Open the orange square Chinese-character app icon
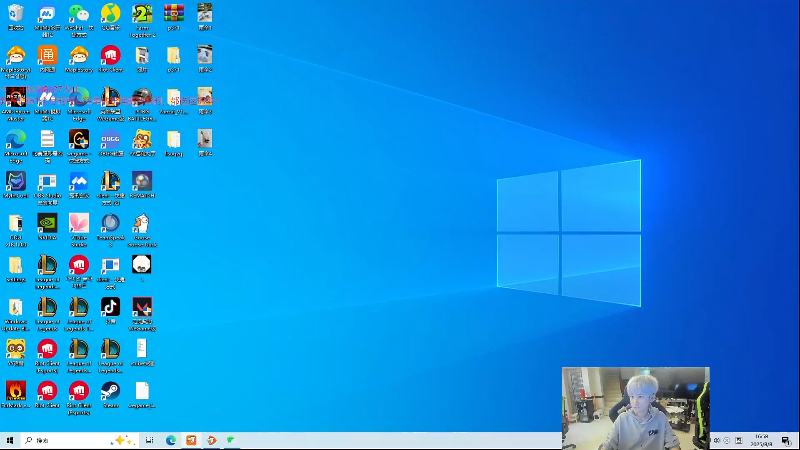The image size is (800, 450). (x=47, y=55)
